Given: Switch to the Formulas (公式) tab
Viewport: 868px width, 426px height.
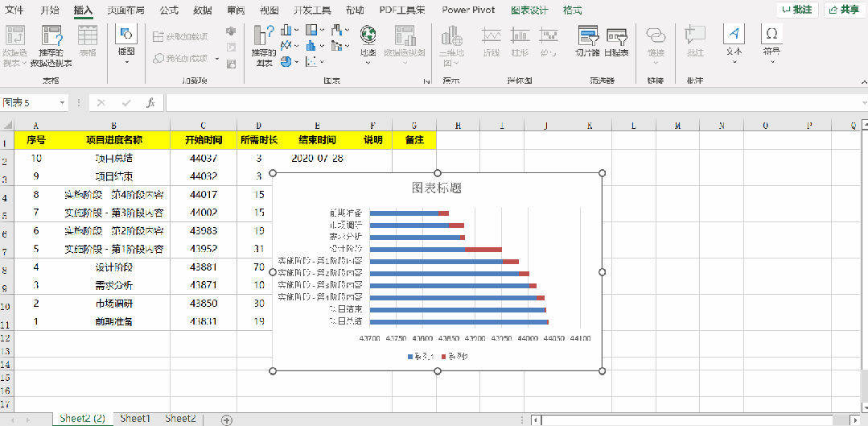Looking at the screenshot, I should [x=169, y=10].
